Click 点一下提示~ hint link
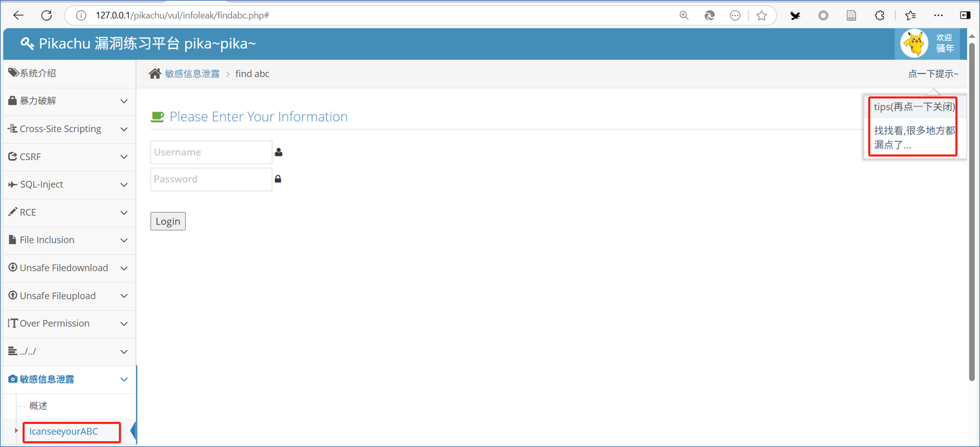The width and height of the screenshot is (980, 447). point(933,74)
